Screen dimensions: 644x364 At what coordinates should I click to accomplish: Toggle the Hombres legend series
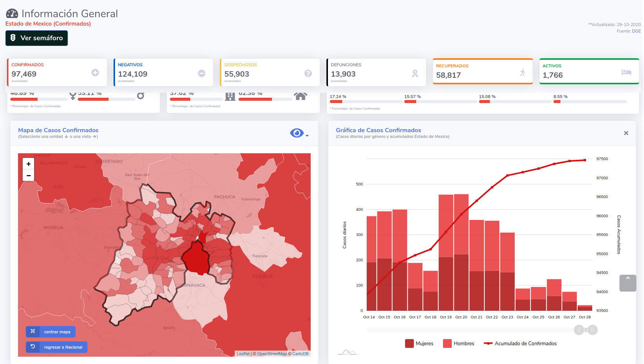459,343
